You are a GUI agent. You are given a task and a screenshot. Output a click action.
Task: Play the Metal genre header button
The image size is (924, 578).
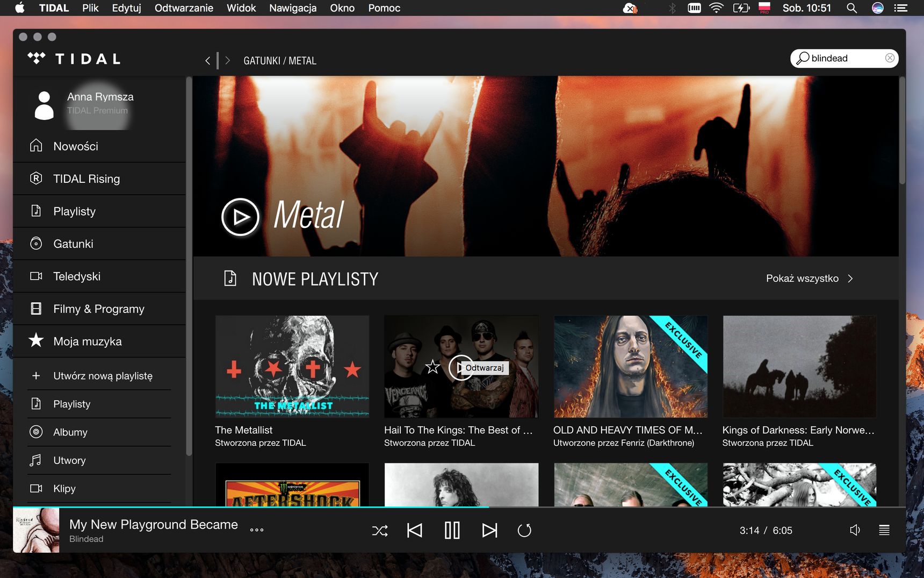coord(240,217)
